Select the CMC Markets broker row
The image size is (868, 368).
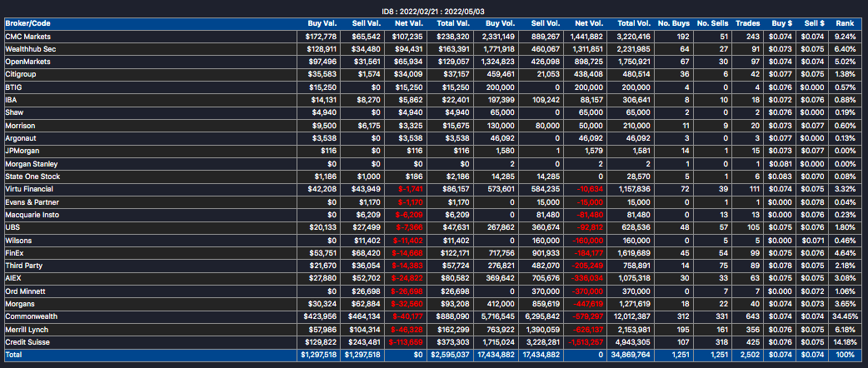tap(434, 37)
